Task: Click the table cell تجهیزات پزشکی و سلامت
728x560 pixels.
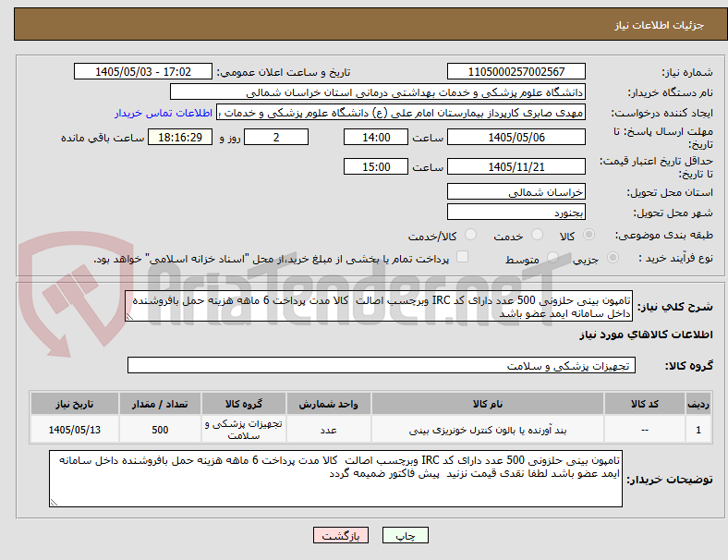Action: 244,430
